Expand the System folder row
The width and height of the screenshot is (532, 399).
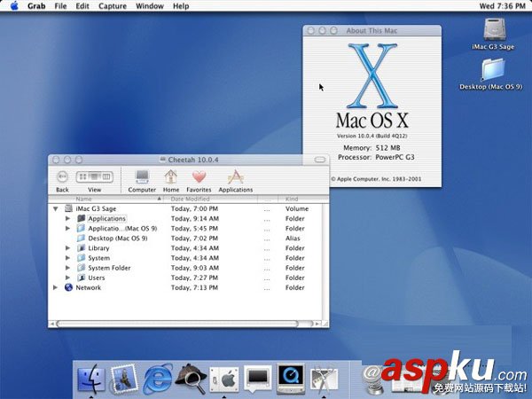(68, 258)
